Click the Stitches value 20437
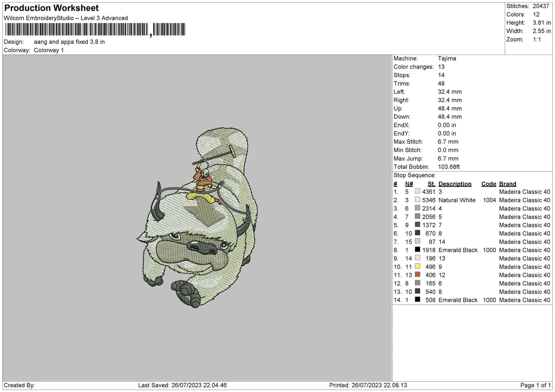The image size is (555, 392). (x=542, y=6)
